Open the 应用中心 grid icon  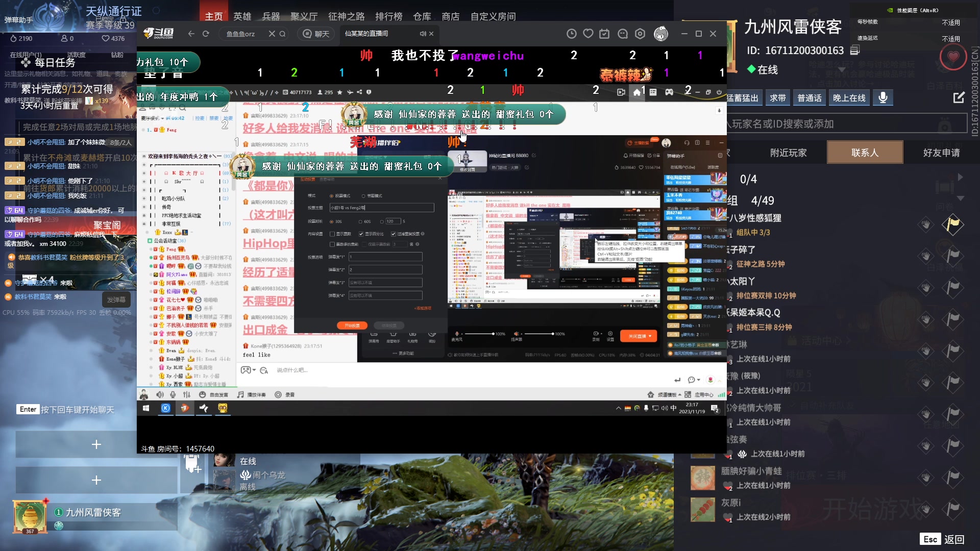coord(688,395)
